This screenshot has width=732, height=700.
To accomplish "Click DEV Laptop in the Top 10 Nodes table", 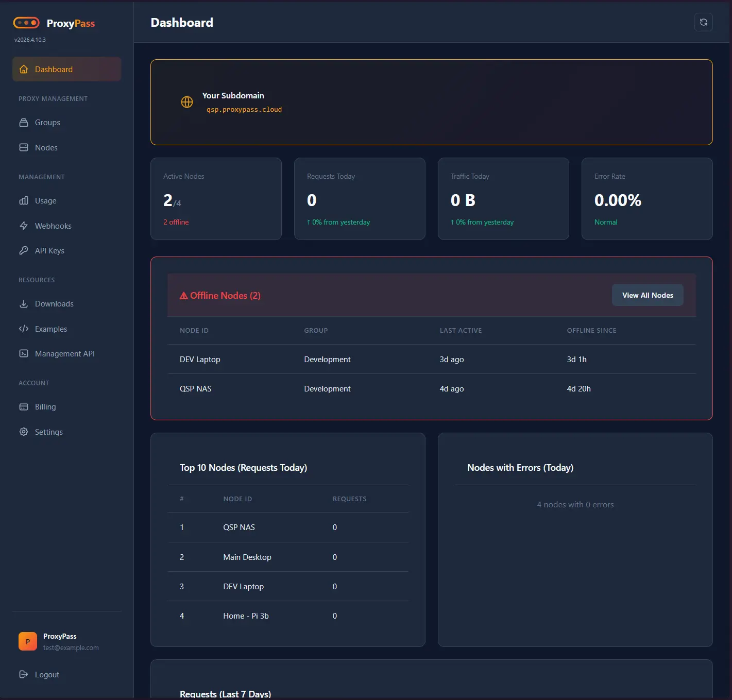I will [x=244, y=587].
